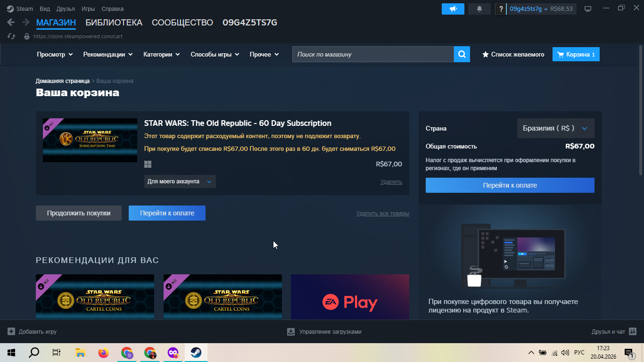Expand the Рекомендации store menu
Image resolution: width=644 pixels, height=362 pixels.
click(108, 55)
